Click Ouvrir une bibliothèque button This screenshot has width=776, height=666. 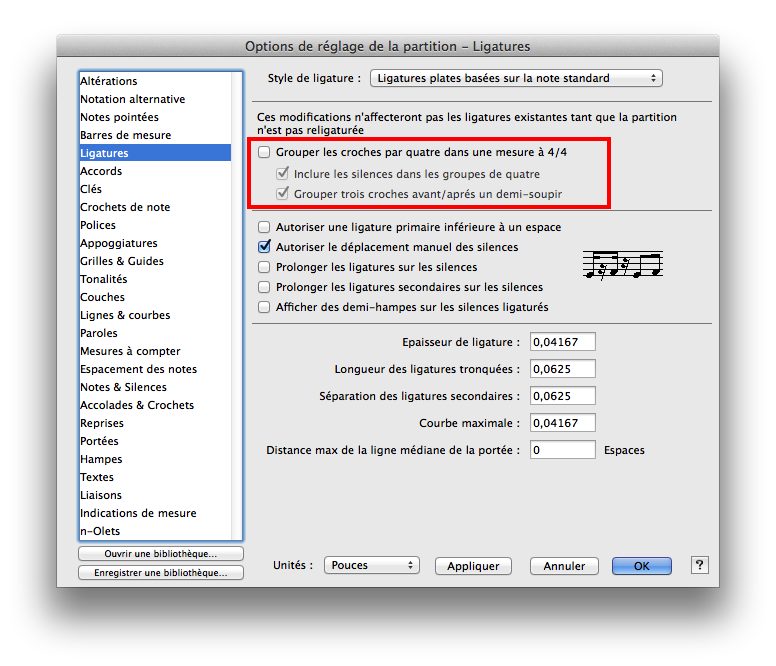pyautogui.click(x=160, y=554)
